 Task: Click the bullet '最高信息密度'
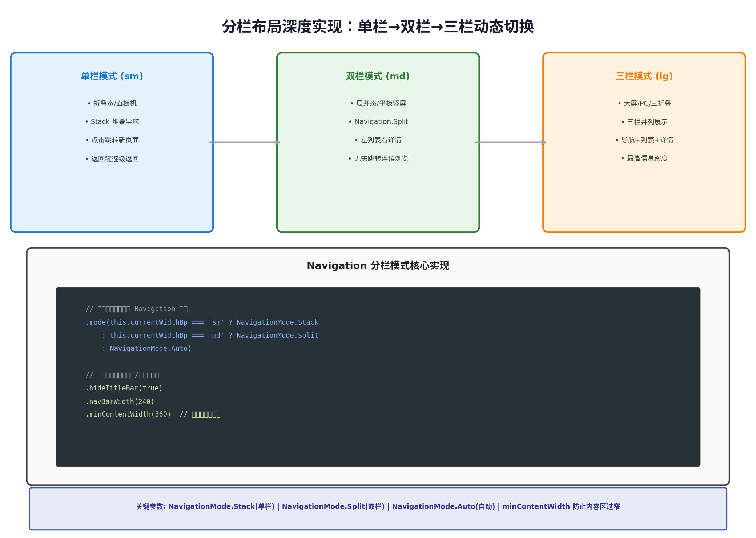pyautogui.click(x=644, y=158)
